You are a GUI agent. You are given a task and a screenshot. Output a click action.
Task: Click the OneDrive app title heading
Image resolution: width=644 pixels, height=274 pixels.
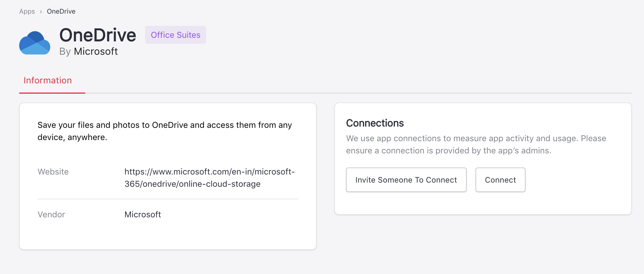(x=98, y=35)
